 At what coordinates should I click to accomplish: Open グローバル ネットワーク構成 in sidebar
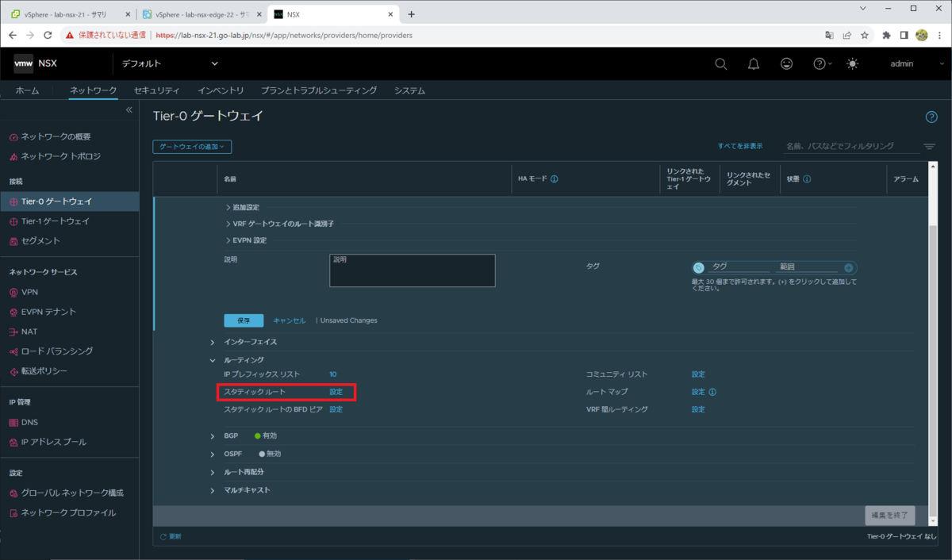click(x=71, y=493)
